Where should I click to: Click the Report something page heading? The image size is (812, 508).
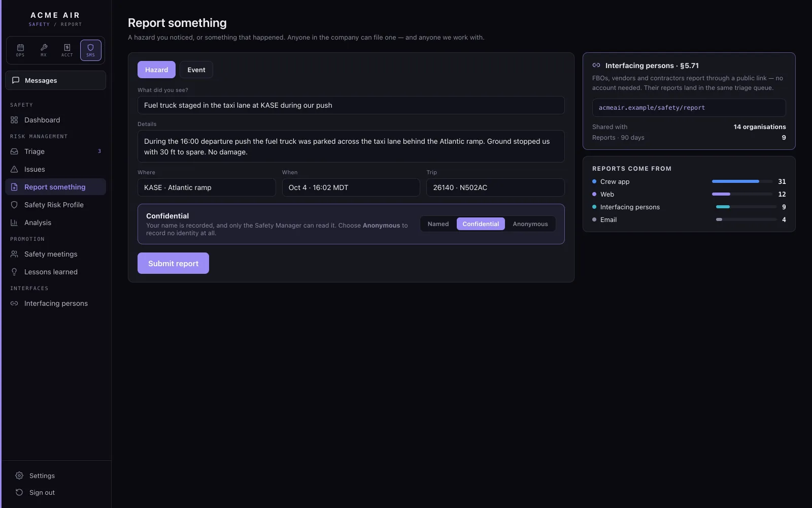(177, 23)
